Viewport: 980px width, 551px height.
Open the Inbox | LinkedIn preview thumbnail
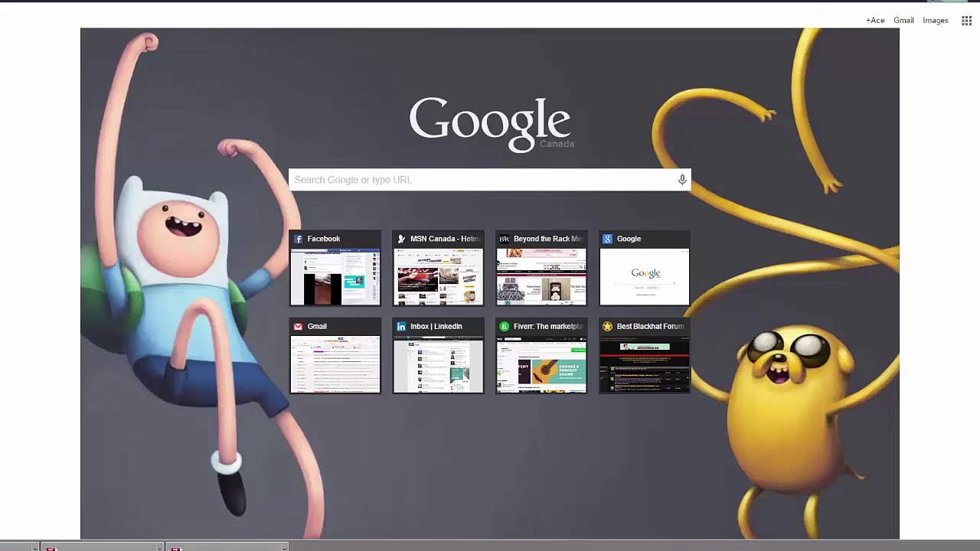(438, 364)
